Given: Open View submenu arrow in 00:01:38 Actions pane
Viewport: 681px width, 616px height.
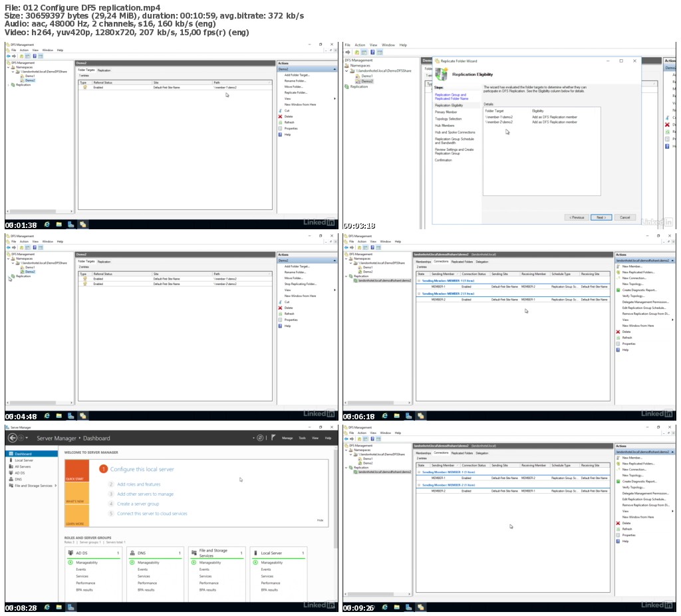Looking at the screenshot, I should 335,99.
